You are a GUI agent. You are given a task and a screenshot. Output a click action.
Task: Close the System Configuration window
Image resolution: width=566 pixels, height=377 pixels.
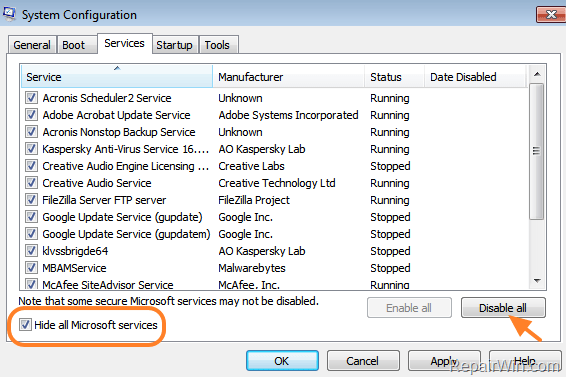(x=551, y=14)
